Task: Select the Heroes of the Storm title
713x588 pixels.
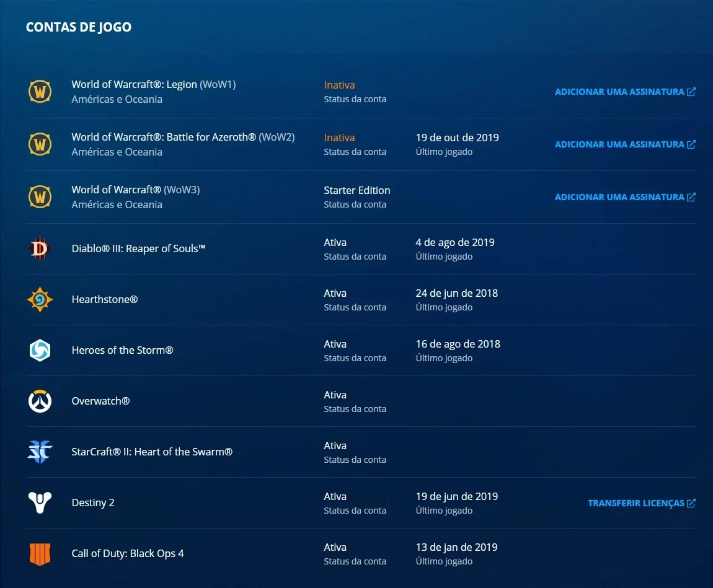Action: tap(122, 350)
